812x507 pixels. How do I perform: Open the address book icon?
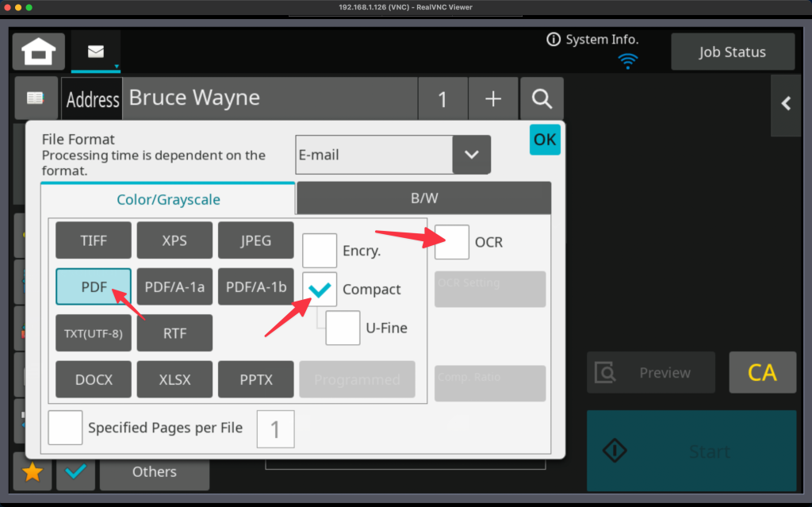click(35, 98)
